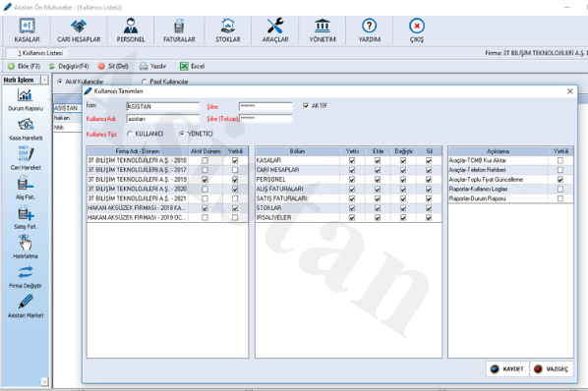Screen dimensions: 588x391
Task: Toggle the AKTİF checkbox
Action: pyautogui.click(x=306, y=106)
